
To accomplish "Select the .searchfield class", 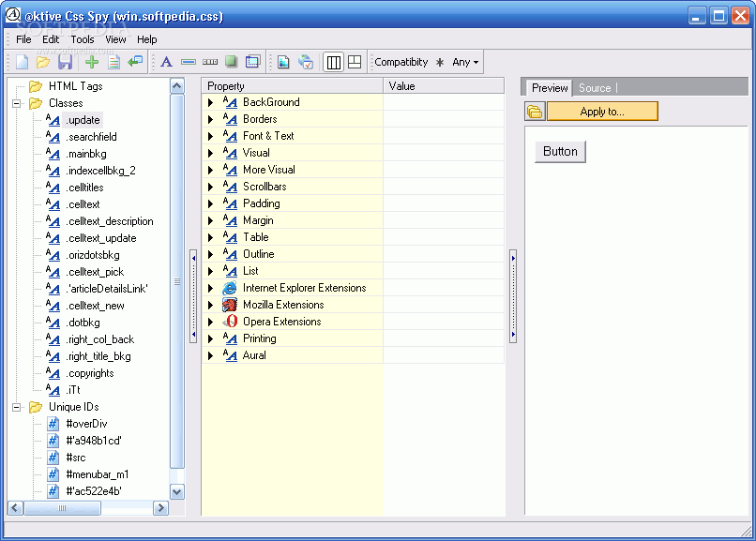I will (92, 137).
